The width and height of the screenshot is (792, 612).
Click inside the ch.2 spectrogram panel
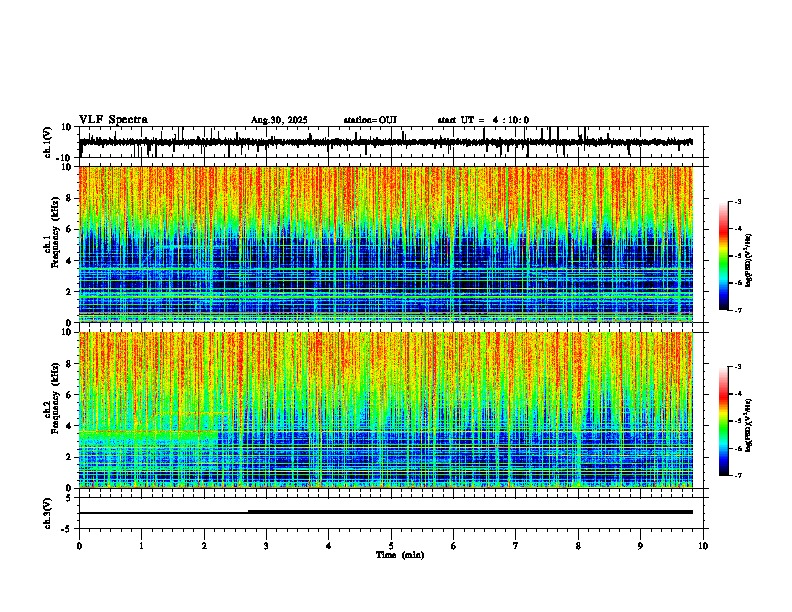point(386,410)
